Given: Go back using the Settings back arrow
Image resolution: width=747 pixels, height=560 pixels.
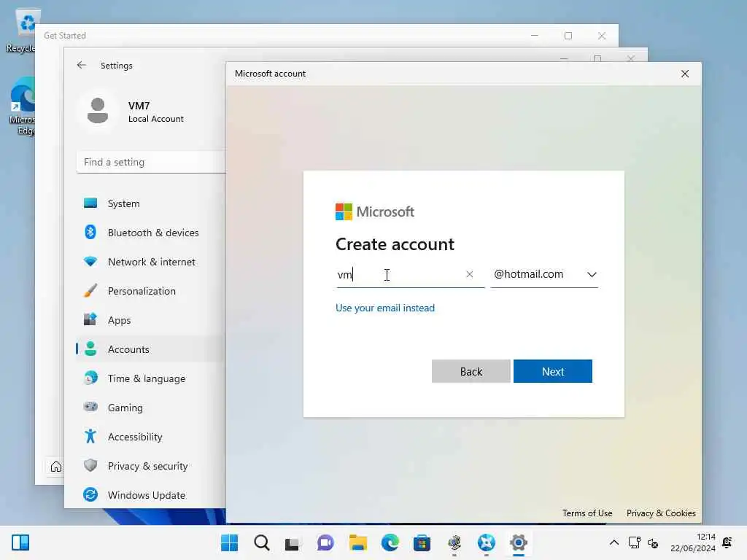Looking at the screenshot, I should click(82, 65).
